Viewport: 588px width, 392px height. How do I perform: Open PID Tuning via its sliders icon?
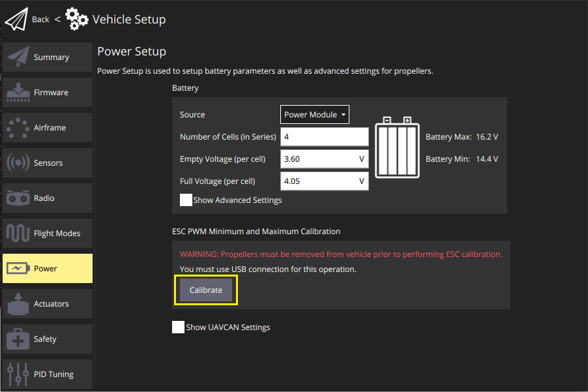[x=18, y=374]
